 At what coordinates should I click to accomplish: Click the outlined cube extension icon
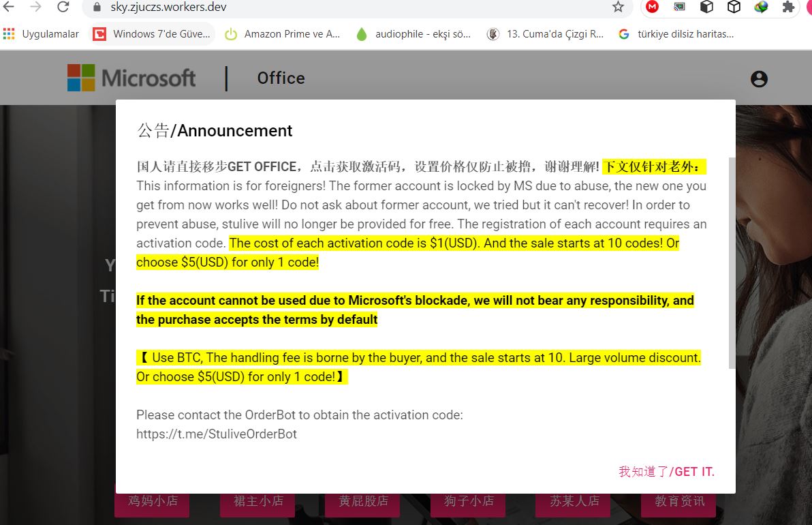click(734, 7)
